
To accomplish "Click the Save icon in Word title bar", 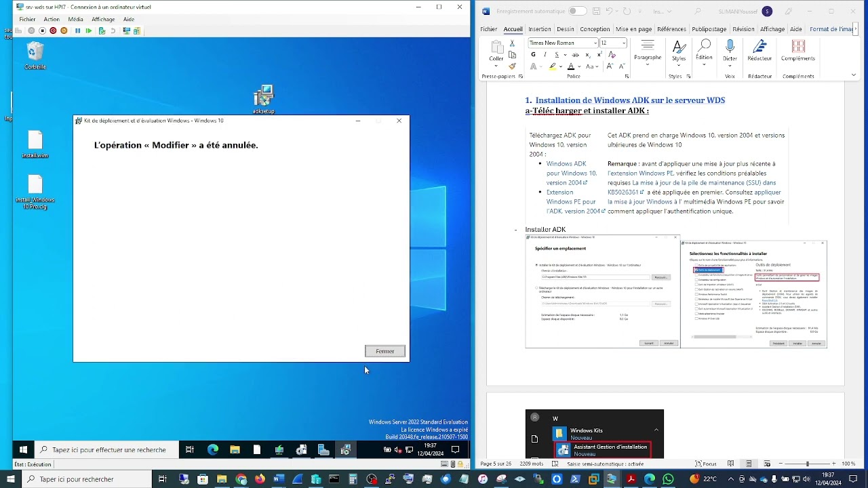I will 596,11.
